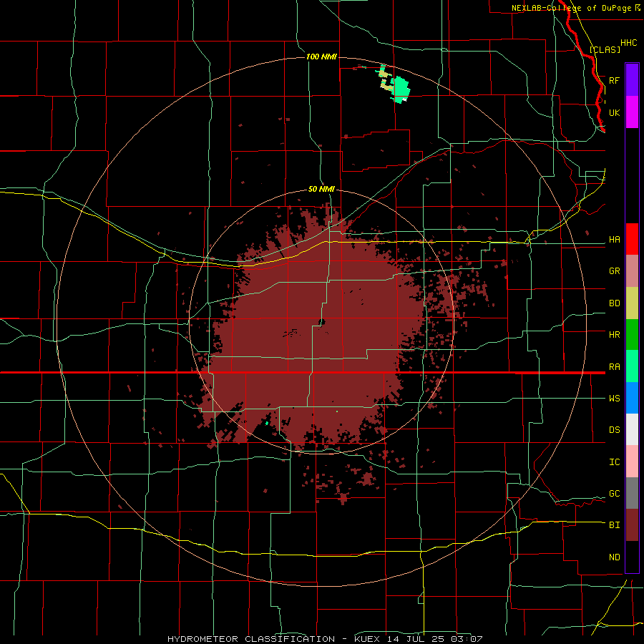Click the UK magenta legend swatch
This screenshot has width=644, height=644.
632,112
